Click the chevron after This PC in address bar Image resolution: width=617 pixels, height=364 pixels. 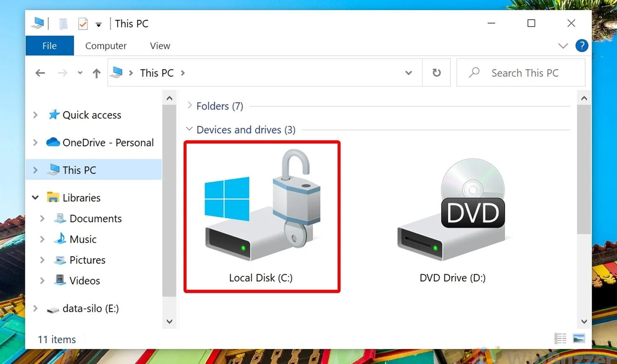coord(183,73)
